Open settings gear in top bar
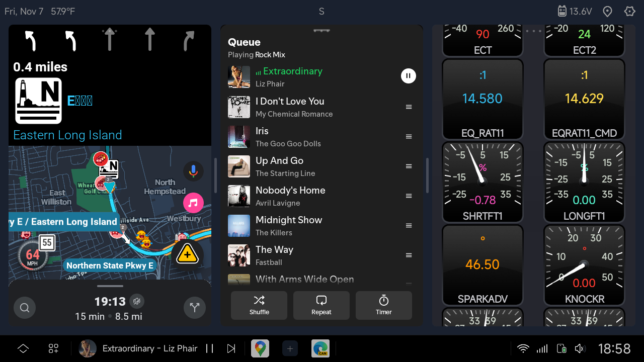 point(629,11)
